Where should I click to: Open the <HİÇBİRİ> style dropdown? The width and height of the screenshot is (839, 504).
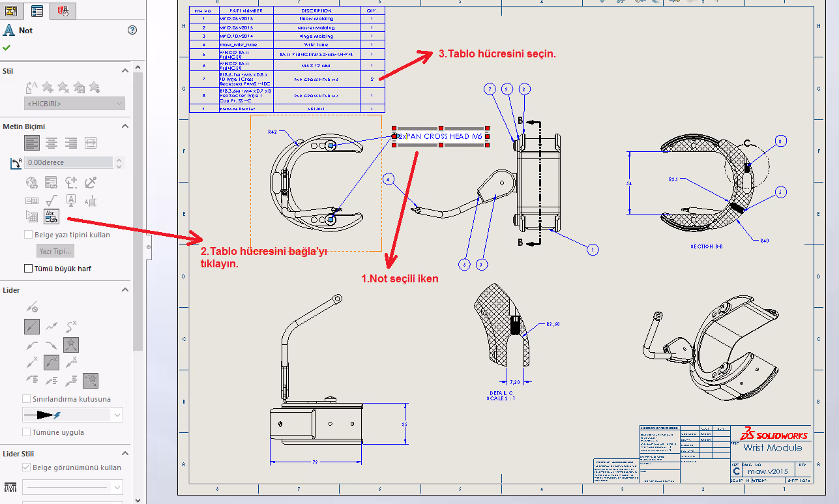tap(74, 104)
